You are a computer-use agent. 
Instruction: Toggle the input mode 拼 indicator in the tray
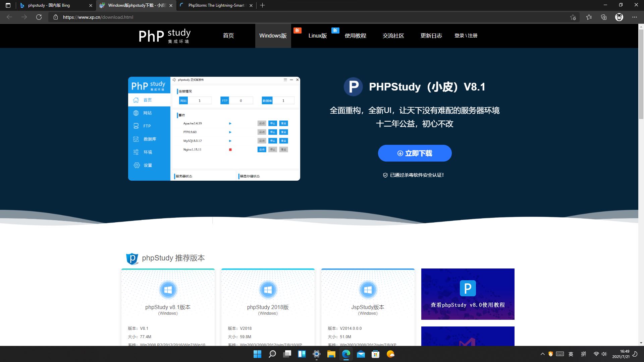tap(584, 354)
